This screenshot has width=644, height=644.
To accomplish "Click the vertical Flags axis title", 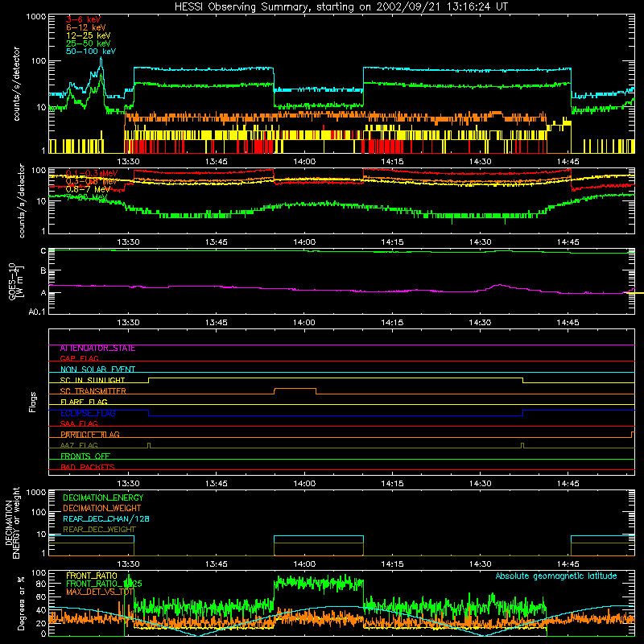I will tap(33, 402).
